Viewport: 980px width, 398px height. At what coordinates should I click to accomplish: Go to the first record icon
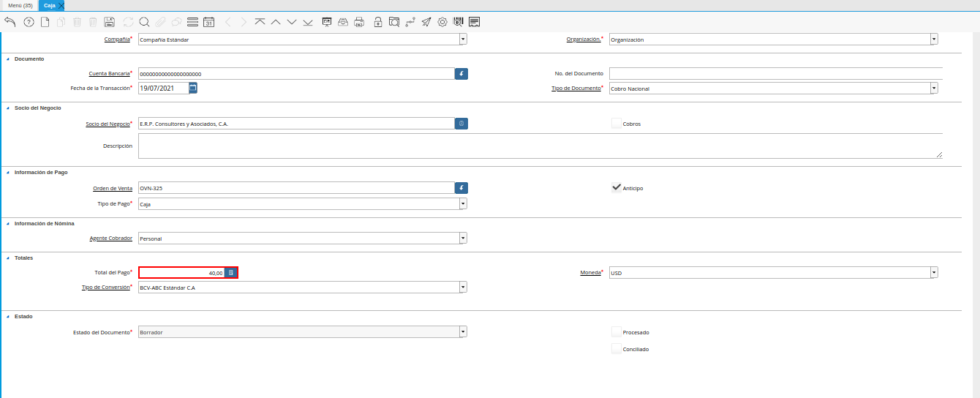pos(260,22)
